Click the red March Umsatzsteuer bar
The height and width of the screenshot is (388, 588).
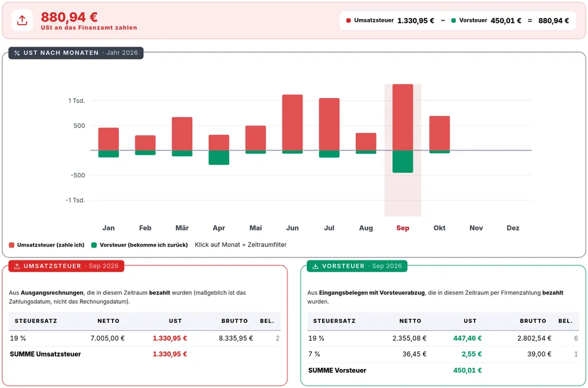coord(183,134)
